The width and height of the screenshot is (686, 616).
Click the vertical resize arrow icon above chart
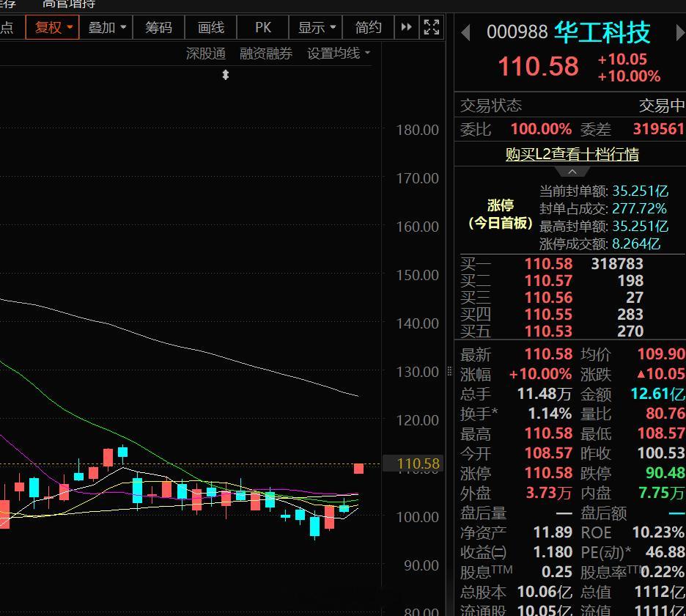[225, 75]
